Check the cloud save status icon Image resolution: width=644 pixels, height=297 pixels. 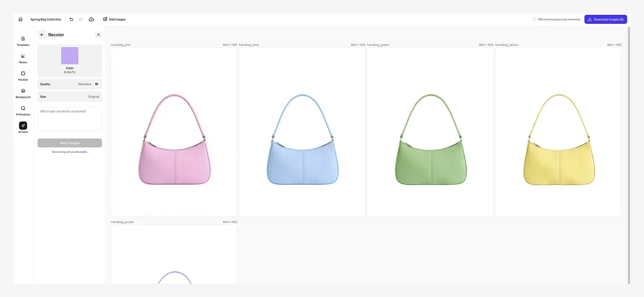click(91, 19)
